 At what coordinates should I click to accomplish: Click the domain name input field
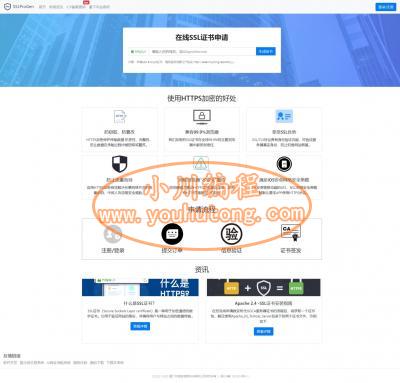203,51
